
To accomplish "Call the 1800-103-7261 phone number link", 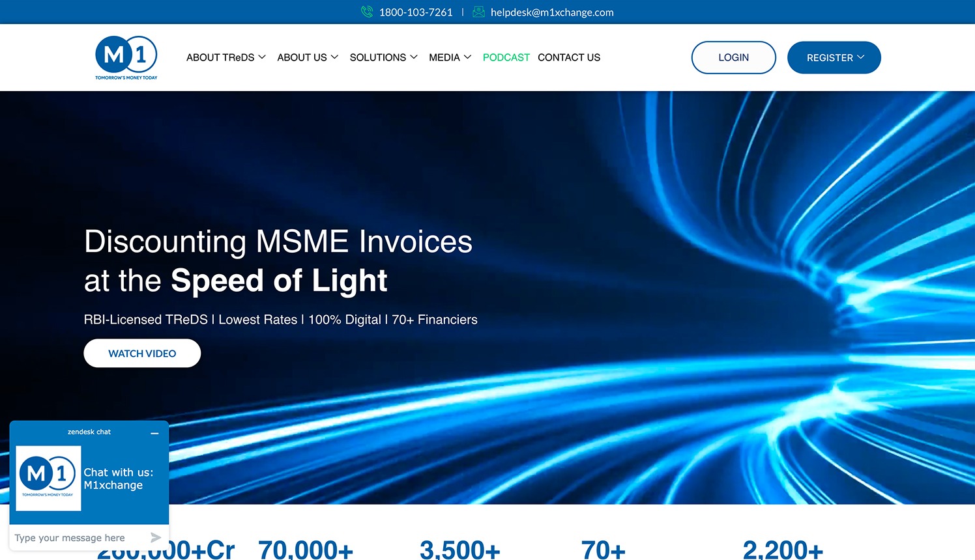I will pos(416,12).
